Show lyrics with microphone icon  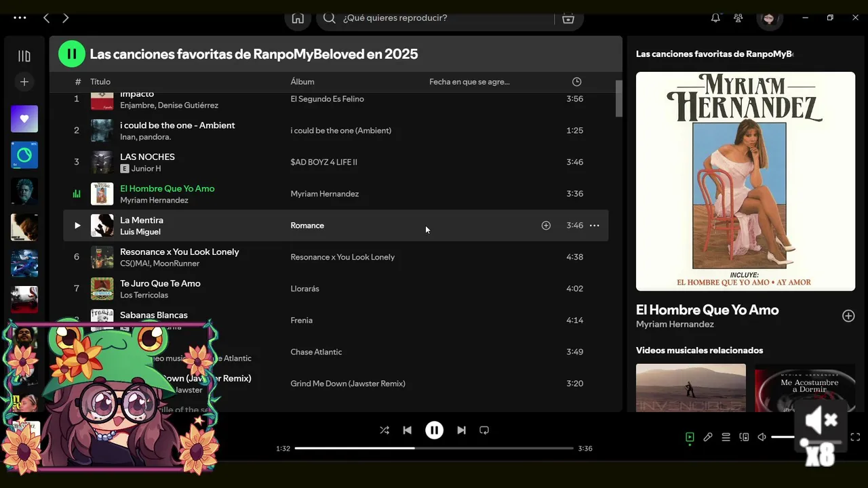coord(708,437)
